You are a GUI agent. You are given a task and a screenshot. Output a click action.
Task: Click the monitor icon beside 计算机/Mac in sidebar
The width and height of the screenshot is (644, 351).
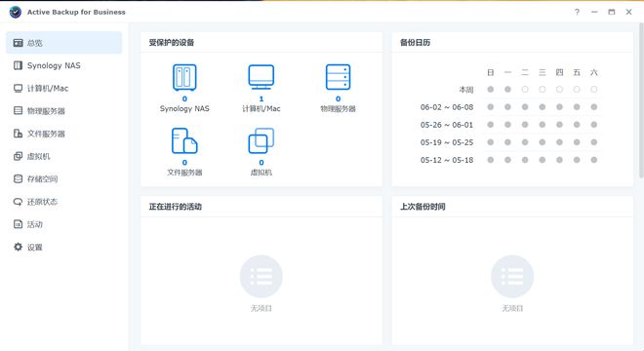coord(19,89)
